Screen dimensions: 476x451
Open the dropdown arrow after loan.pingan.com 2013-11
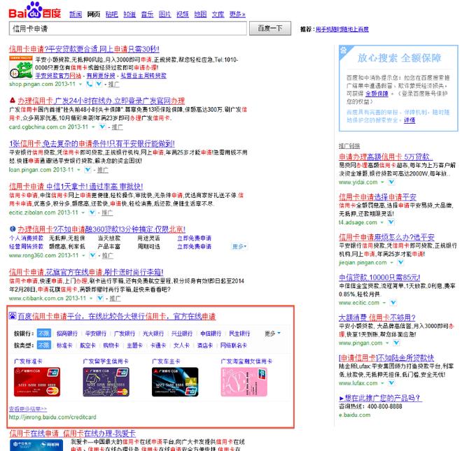pyautogui.click(x=78, y=170)
